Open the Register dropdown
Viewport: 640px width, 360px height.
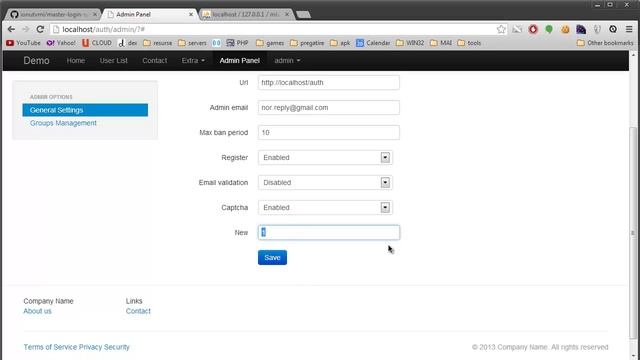click(325, 158)
